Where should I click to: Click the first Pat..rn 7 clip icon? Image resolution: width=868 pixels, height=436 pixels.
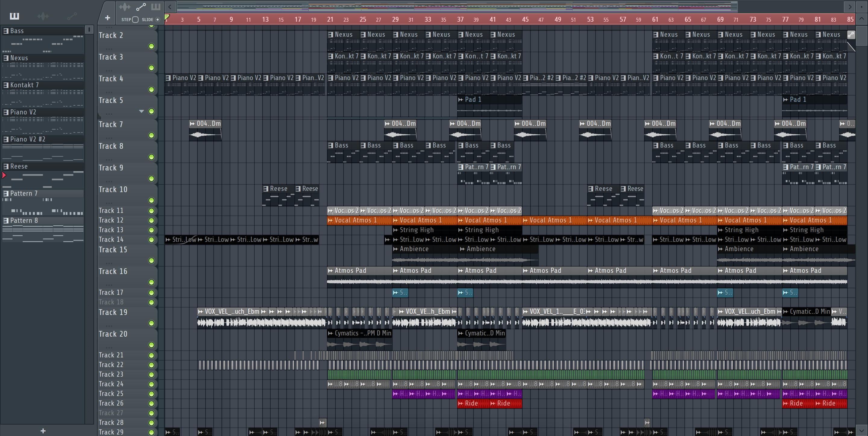tap(461, 167)
